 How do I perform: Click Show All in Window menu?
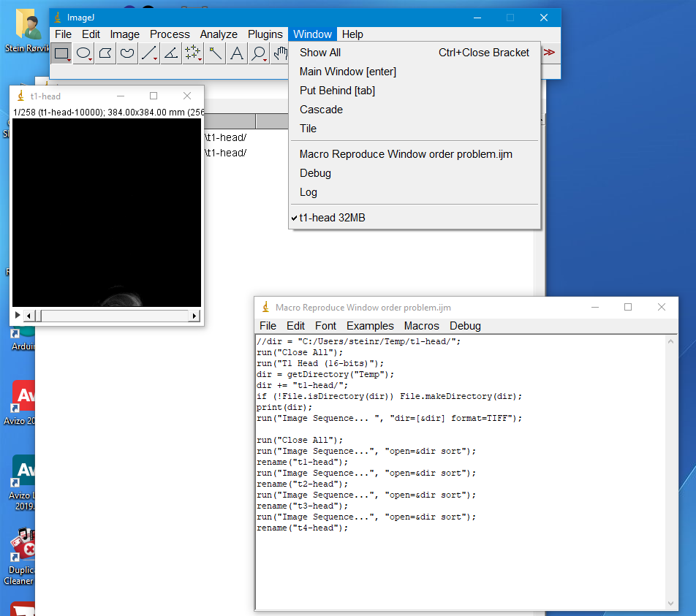pyautogui.click(x=320, y=53)
